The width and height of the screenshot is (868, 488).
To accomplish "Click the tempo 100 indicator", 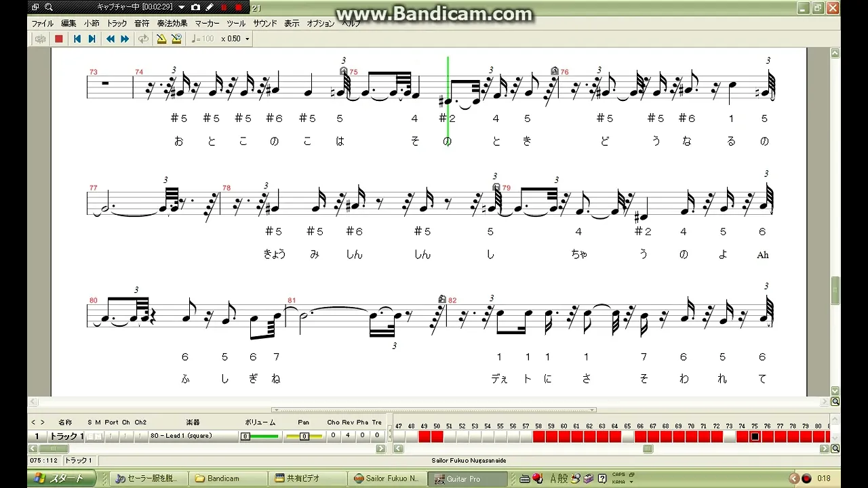I will 203,39.
